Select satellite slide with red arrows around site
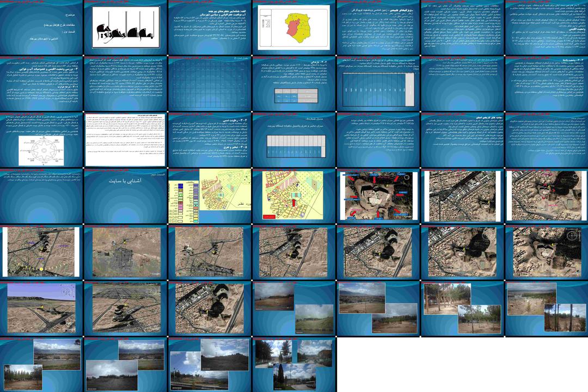Image resolution: width=588 pixels, height=392 pixels. [x=378, y=196]
